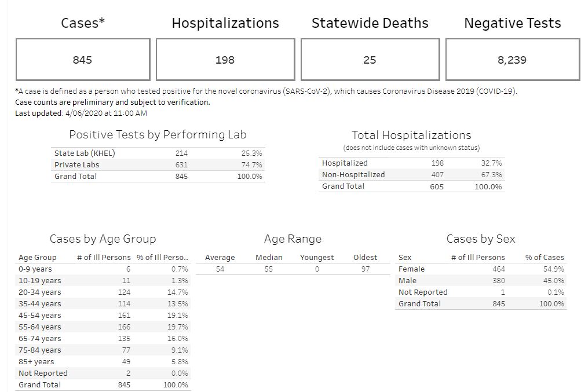
Task: Select the Sex column header
Action: click(405, 258)
